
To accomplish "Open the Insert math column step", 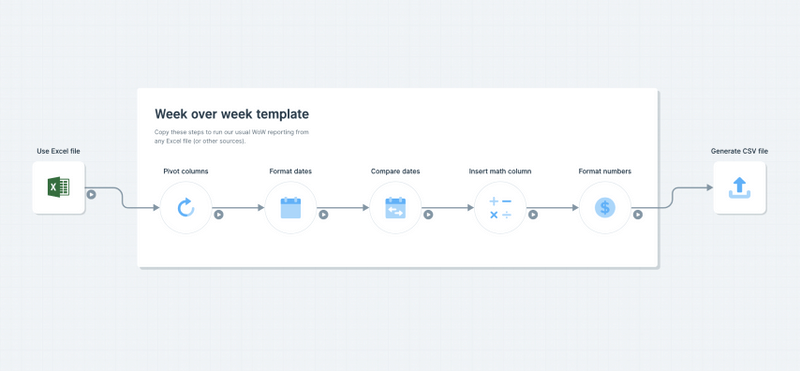I will tap(500, 208).
